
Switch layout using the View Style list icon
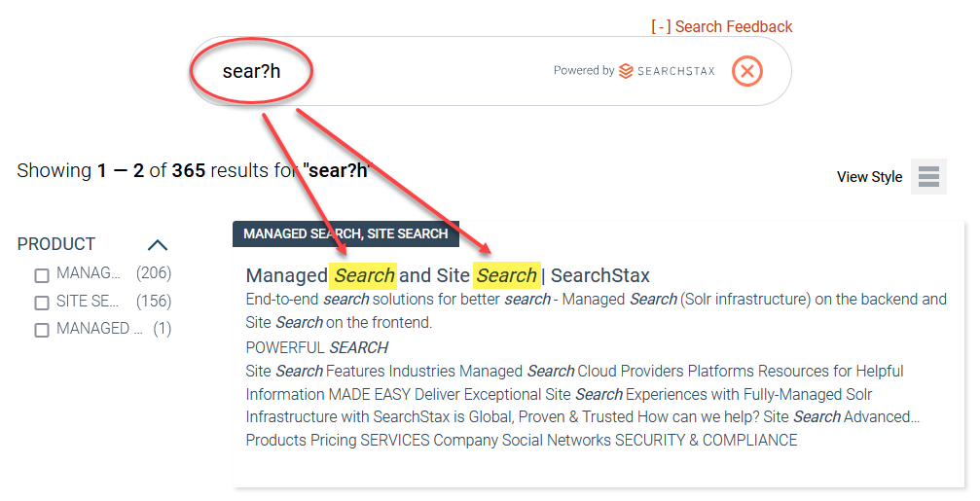[x=928, y=176]
